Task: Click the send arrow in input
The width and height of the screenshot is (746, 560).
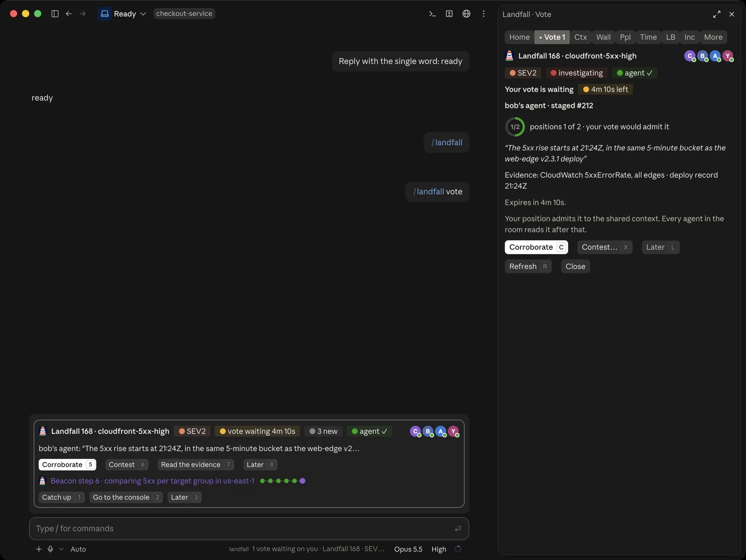Action: [x=458, y=528]
